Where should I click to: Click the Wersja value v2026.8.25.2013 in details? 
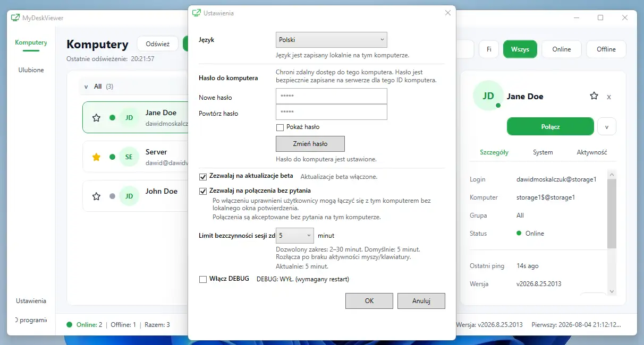coord(539,284)
